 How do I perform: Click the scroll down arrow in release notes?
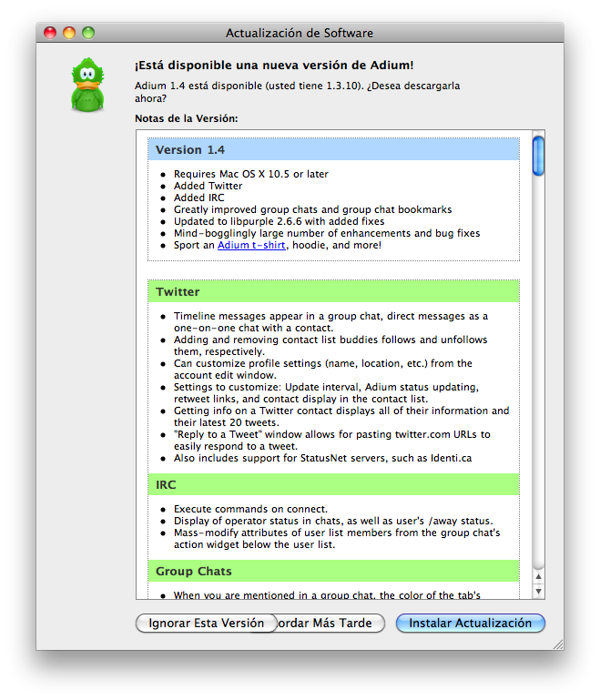(x=538, y=591)
